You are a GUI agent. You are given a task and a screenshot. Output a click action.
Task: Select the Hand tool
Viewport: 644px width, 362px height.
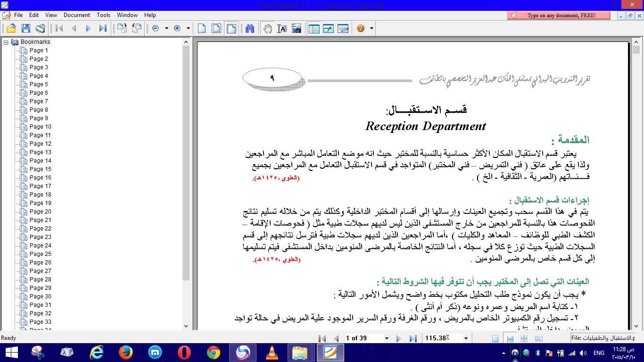click(x=268, y=29)
